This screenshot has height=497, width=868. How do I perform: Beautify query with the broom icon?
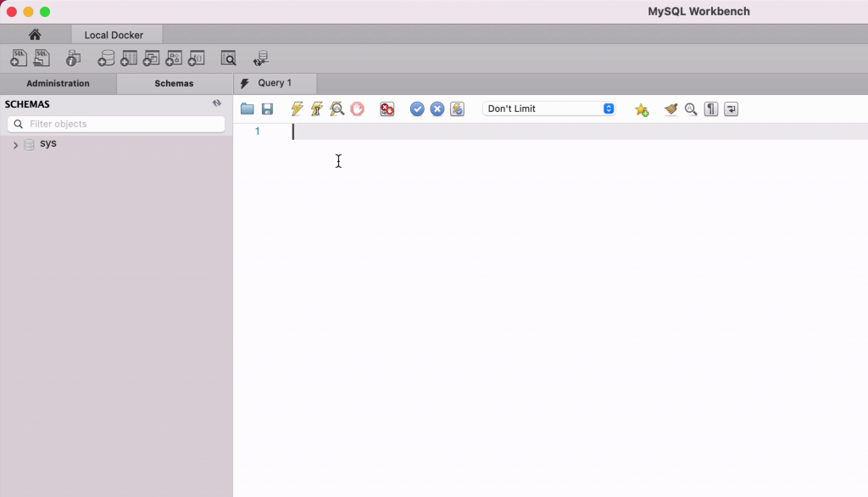[670, 109]
